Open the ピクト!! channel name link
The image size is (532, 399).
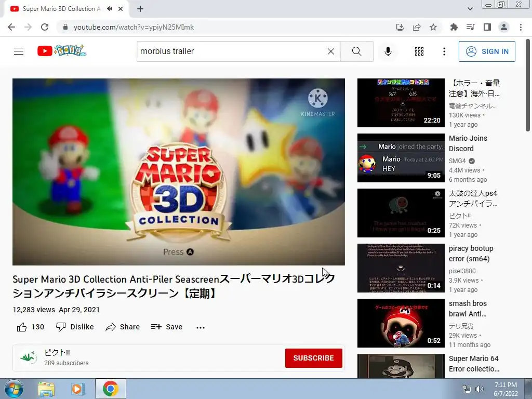(57, 353)
